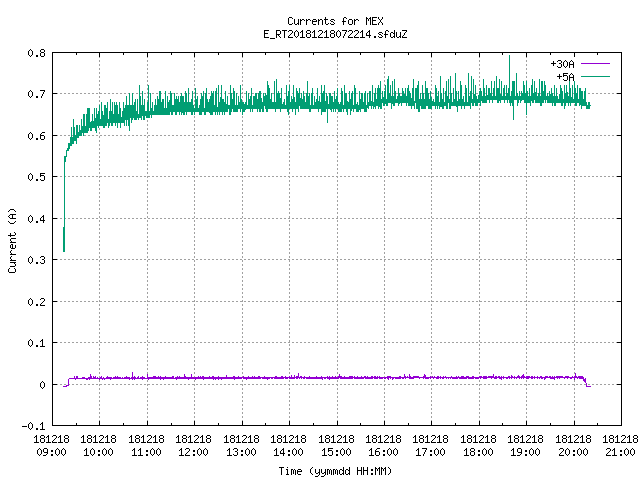Click the 181218 20:00 time tick label
The width and height of the screenshot is (640, 480).
coord(573,446)
